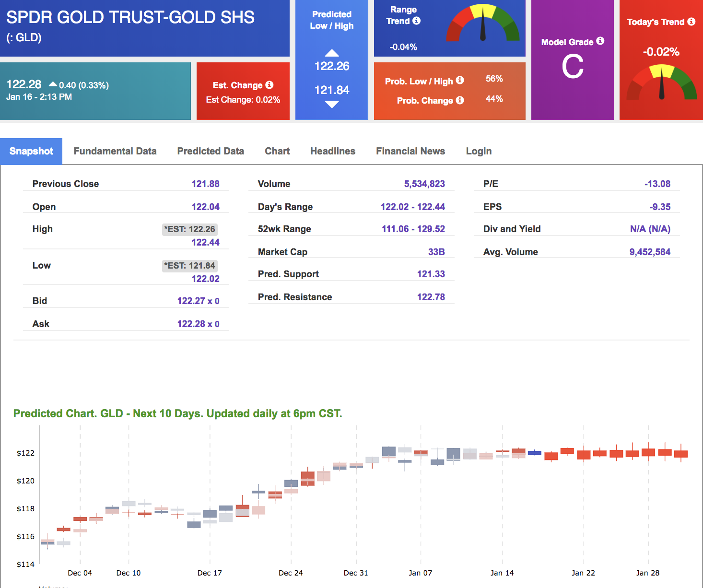Click the Range Trend info icon
The height and width of the screenshot is (588, 703).
click(417, 21)
